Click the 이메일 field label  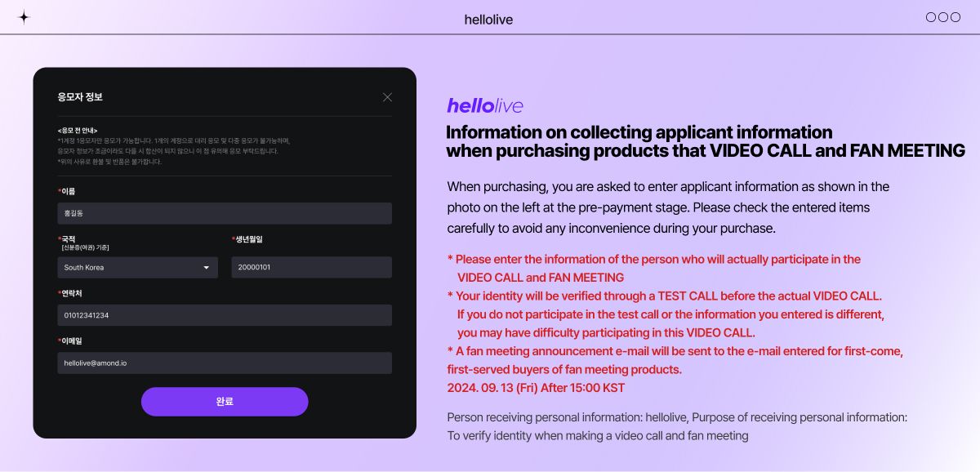point(72,341)
